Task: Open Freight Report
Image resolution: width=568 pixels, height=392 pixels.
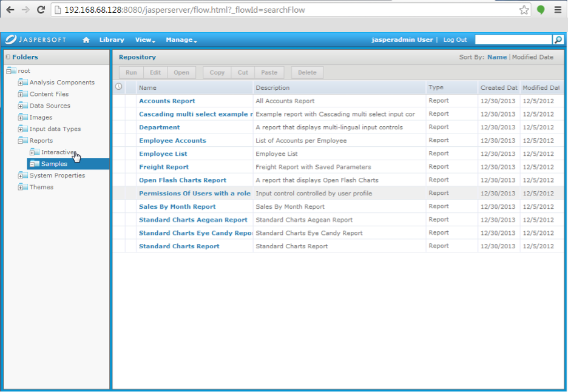Action: [164, 167]
